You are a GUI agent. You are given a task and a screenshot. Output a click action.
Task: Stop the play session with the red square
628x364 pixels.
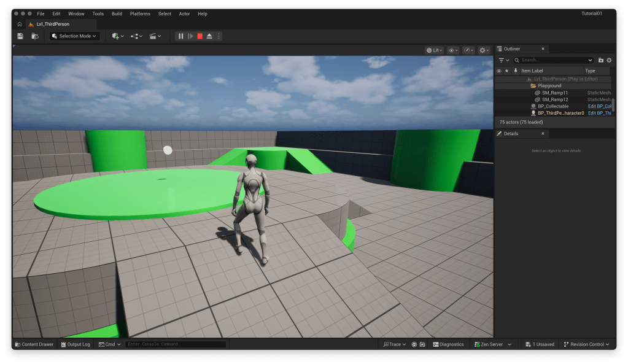200,36
